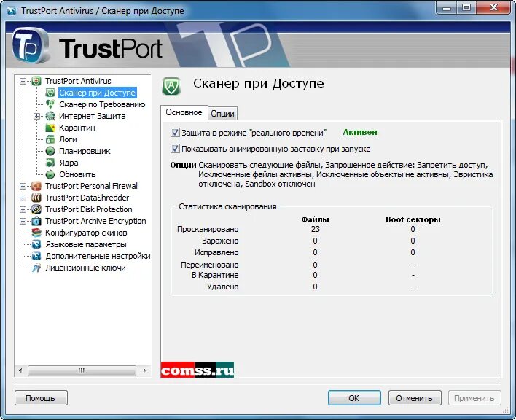This screenshot has height=420, width=516.
Task: Click the Файлы column header
Action: pyautogui.click(x=316, y=219)
